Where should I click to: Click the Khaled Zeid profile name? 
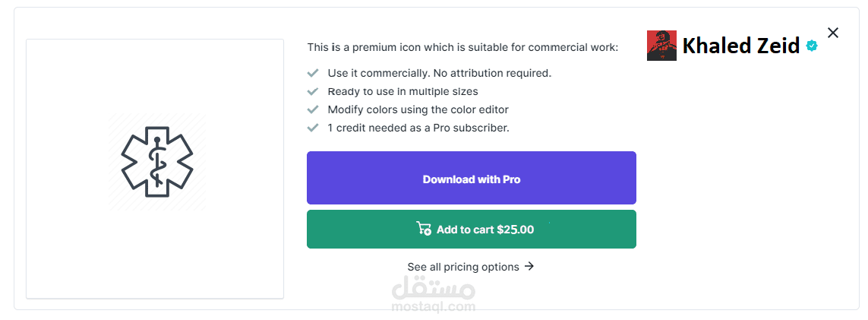740,46
